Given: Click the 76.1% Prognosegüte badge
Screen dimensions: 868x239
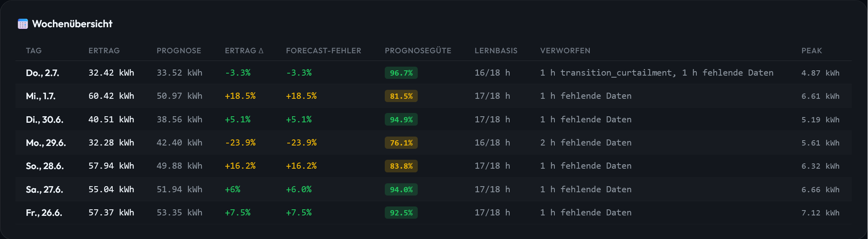Looking at the screenshot, I should [x=401, y=143].
